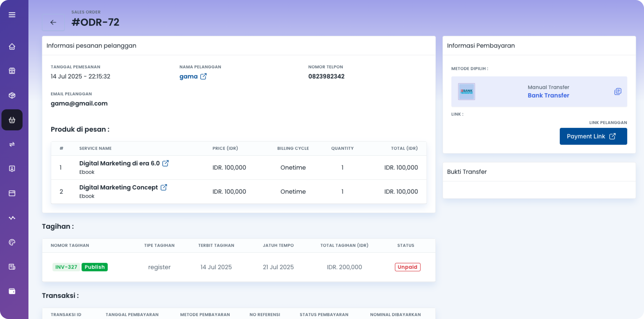Copy the Bank Transfer details icon
This screenshot has height=319, width=644.
pyautogui.click(x=617, y=91)
